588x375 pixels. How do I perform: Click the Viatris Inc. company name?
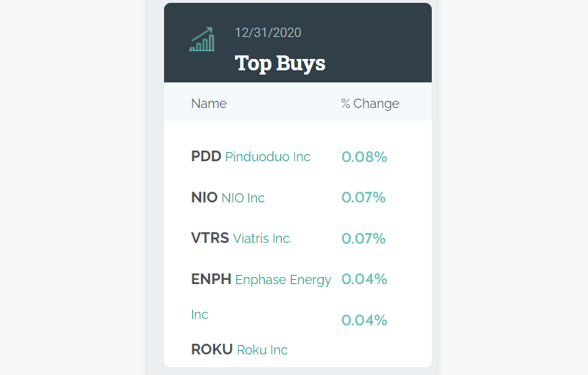263,239
